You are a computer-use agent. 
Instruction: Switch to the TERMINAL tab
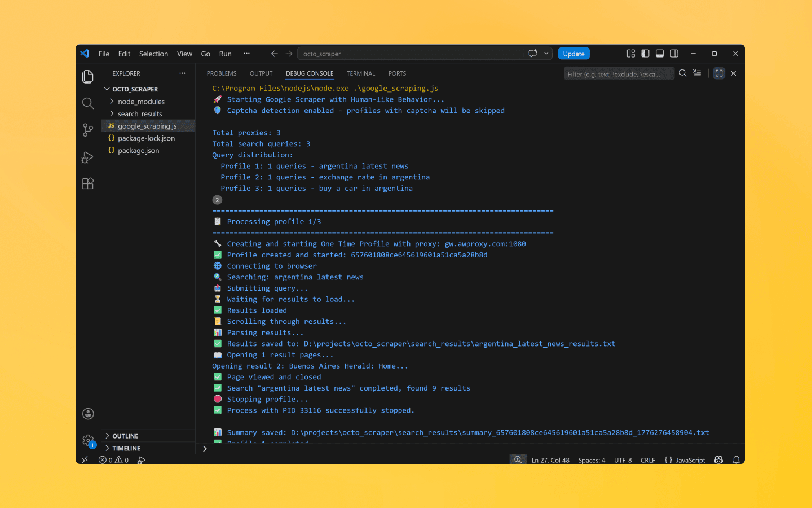click(361, 73)
